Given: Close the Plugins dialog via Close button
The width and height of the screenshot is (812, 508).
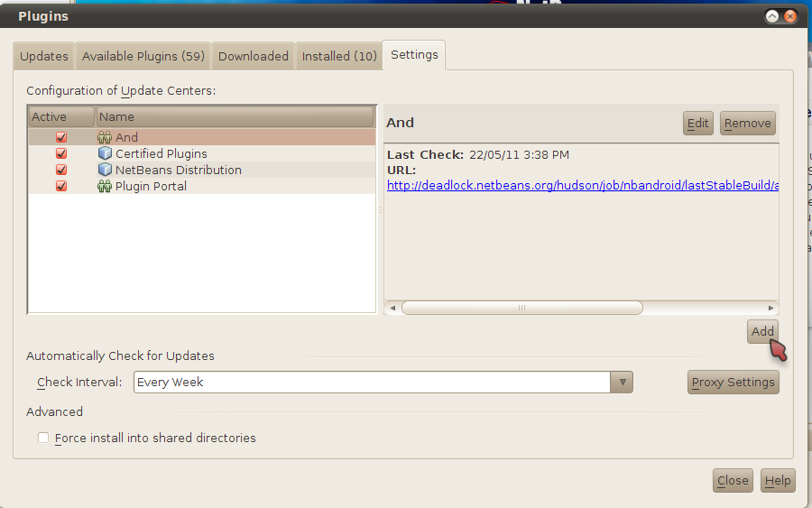Looking at the screenshot, I should point(733,481).
